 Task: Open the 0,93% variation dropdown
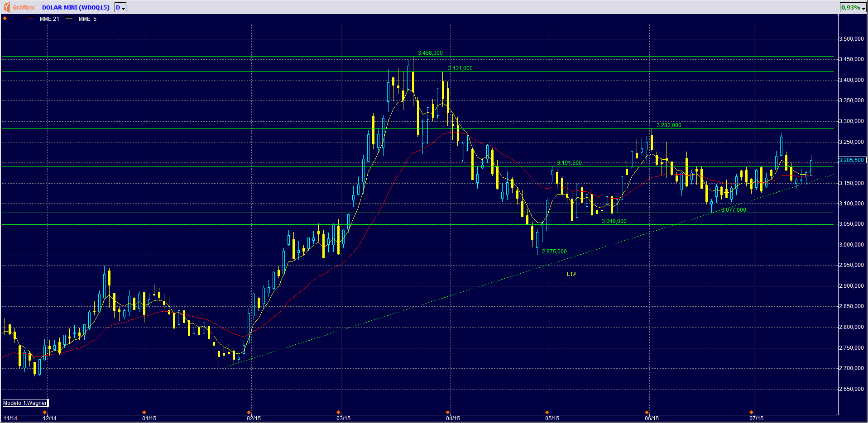pos(853,8)
